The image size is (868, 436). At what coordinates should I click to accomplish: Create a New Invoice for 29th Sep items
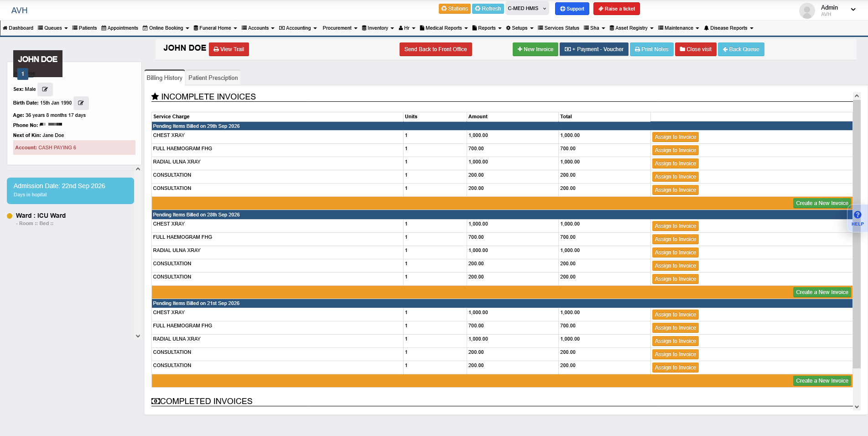(x=822, y=203)
